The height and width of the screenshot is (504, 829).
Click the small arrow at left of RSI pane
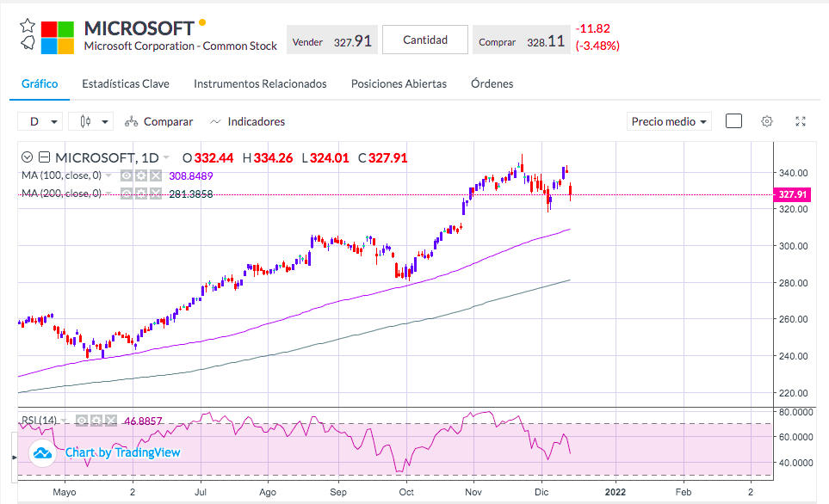click(x=15, y=457)
